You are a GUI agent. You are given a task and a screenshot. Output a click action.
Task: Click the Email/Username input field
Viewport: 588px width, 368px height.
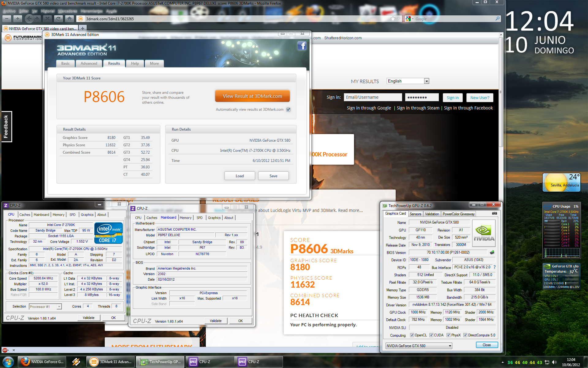click(x=373, y=97)
